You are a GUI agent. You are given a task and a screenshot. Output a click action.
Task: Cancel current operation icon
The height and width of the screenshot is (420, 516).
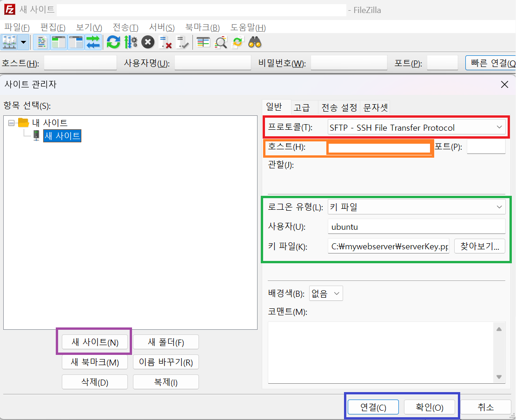(148, 42)
